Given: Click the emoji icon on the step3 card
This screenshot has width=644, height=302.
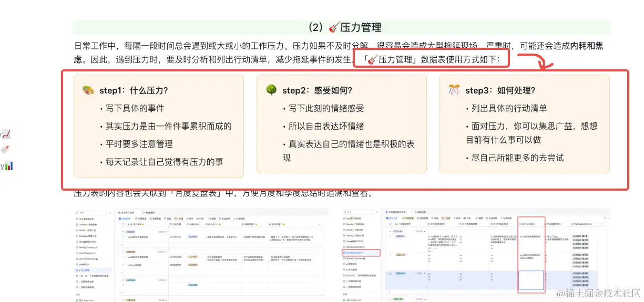Looking at the screenshot, I should tap(454, 90).
